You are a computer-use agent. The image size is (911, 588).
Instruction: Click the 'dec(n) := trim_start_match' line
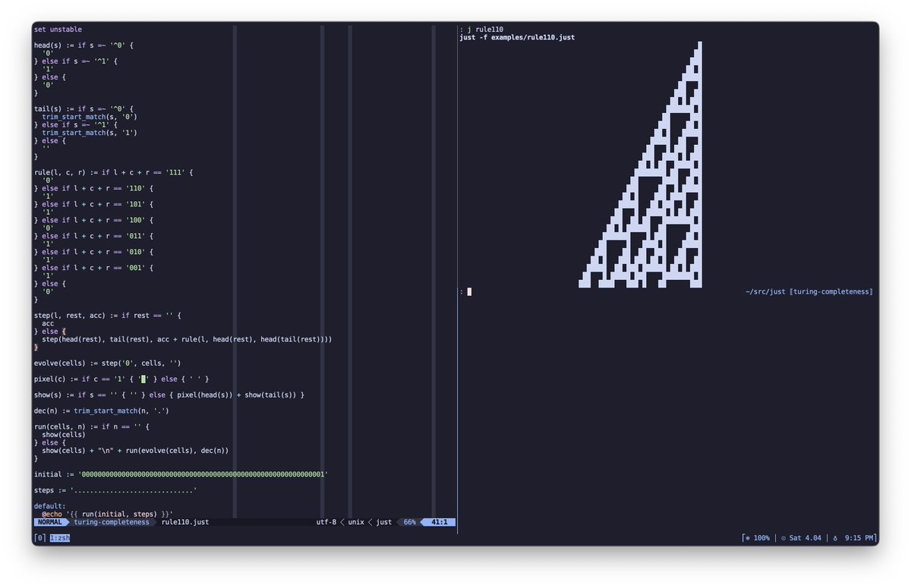point(102,411)
